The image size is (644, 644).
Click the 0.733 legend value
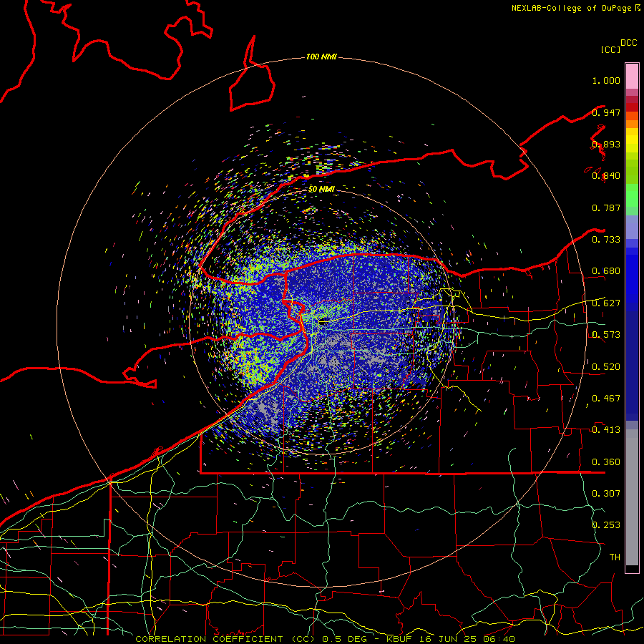pyautogui.click(x=606, y=240)
